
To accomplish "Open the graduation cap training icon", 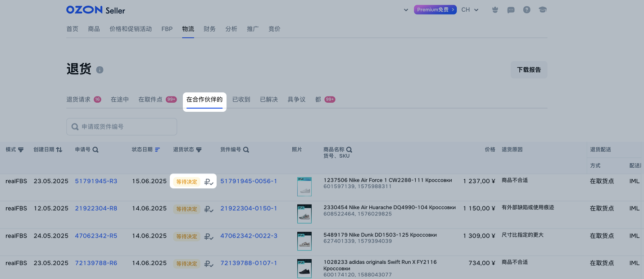I will click(543, 10).
